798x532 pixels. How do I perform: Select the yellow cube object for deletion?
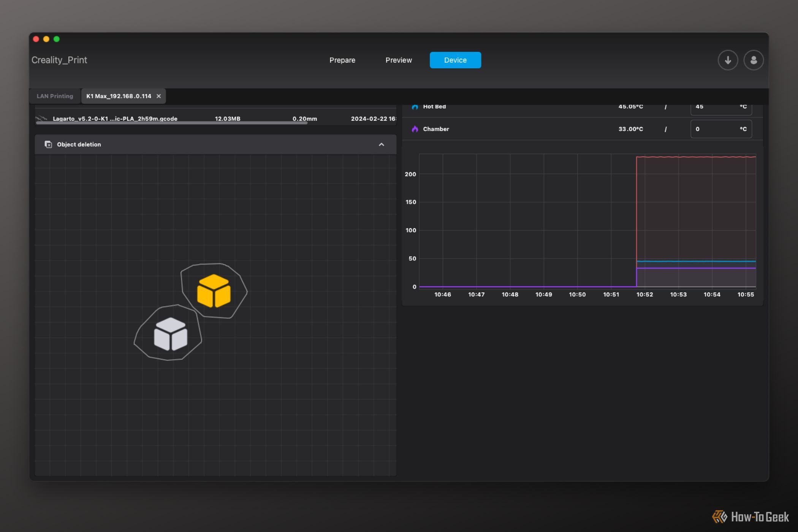(x=214, y=291)
